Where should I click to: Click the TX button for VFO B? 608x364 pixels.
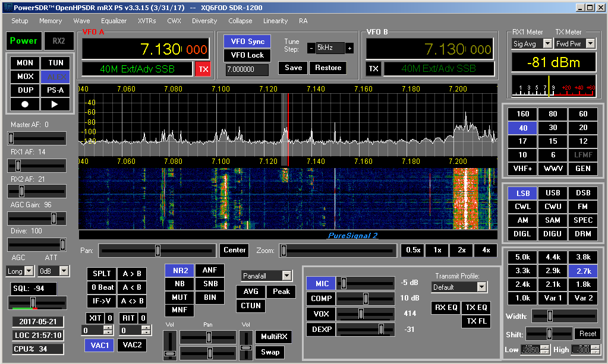(x=373, y=69)
